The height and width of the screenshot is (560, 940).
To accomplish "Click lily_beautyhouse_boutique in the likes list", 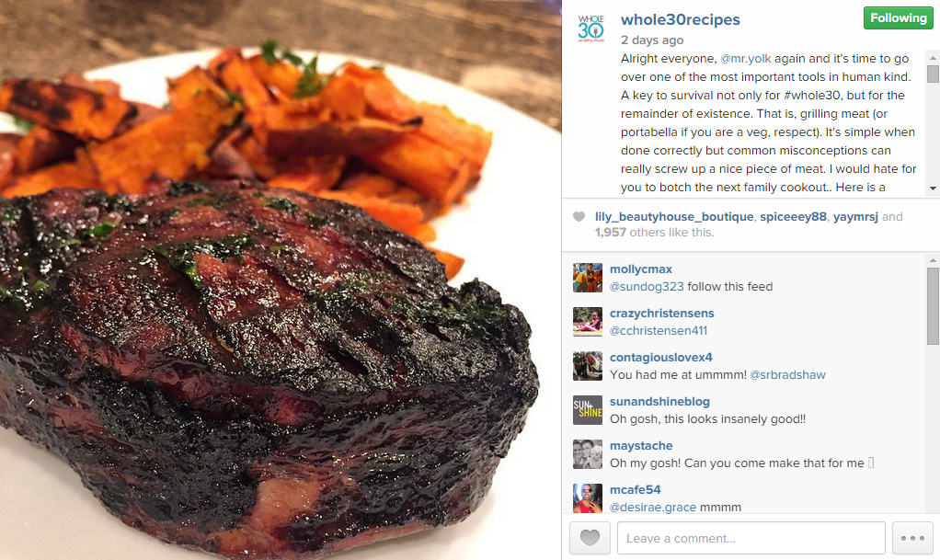I will pyautogui.click(x=674, y=216).
